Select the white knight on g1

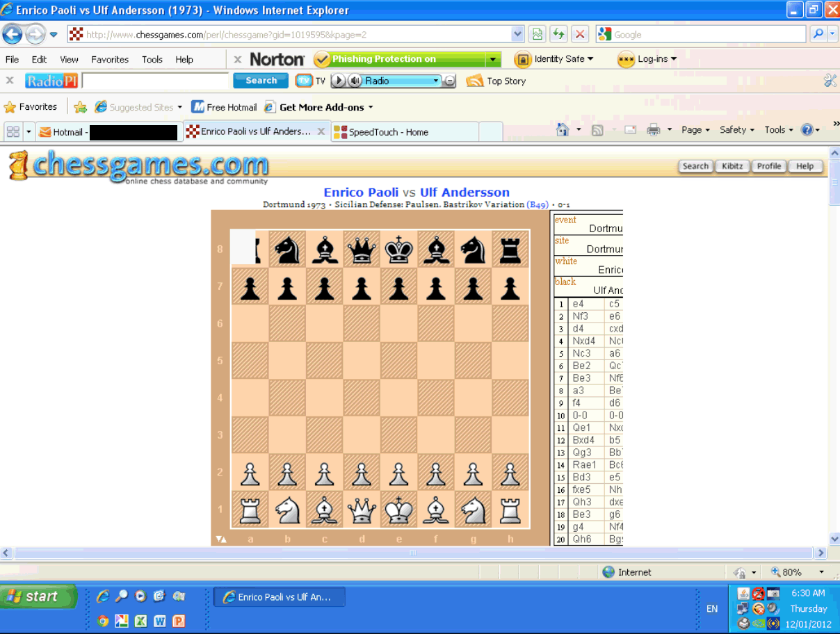[x=474, y=510]
